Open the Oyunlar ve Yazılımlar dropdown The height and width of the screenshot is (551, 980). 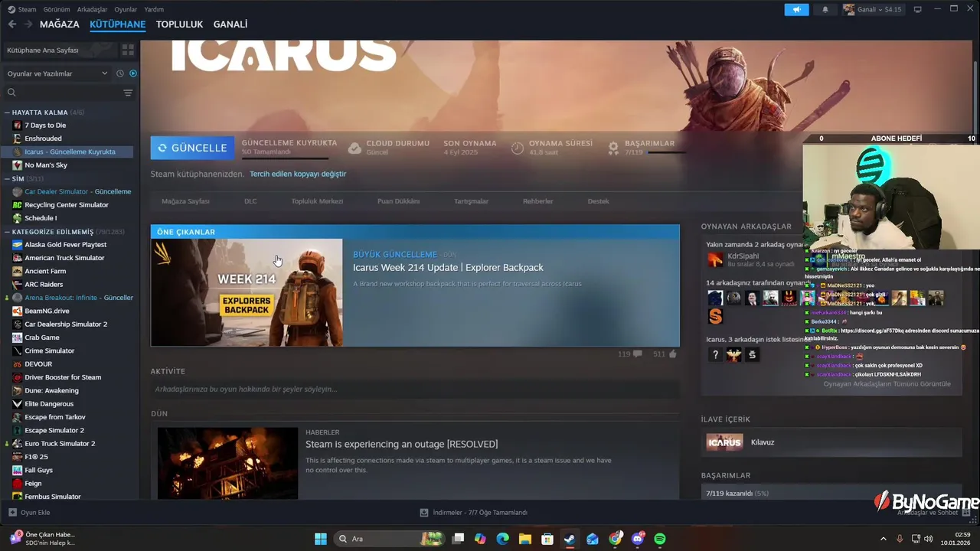point(57,73)
